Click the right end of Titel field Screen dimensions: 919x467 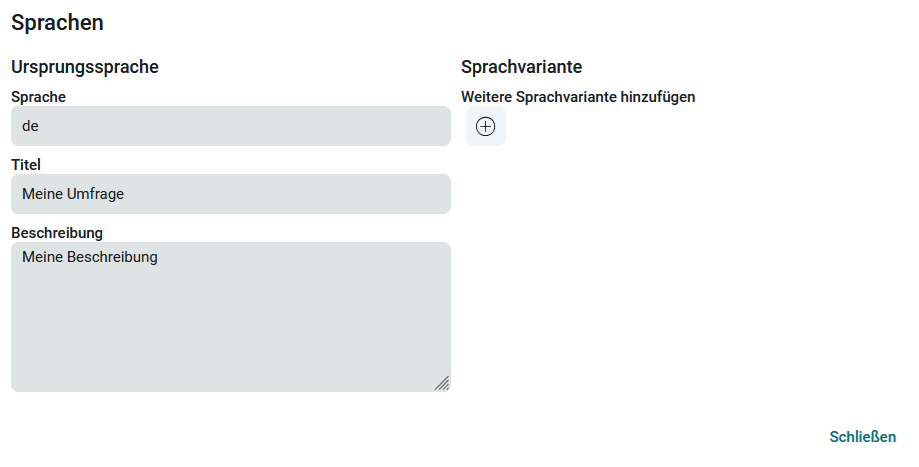pyautogui.click(x=430, y=194)
